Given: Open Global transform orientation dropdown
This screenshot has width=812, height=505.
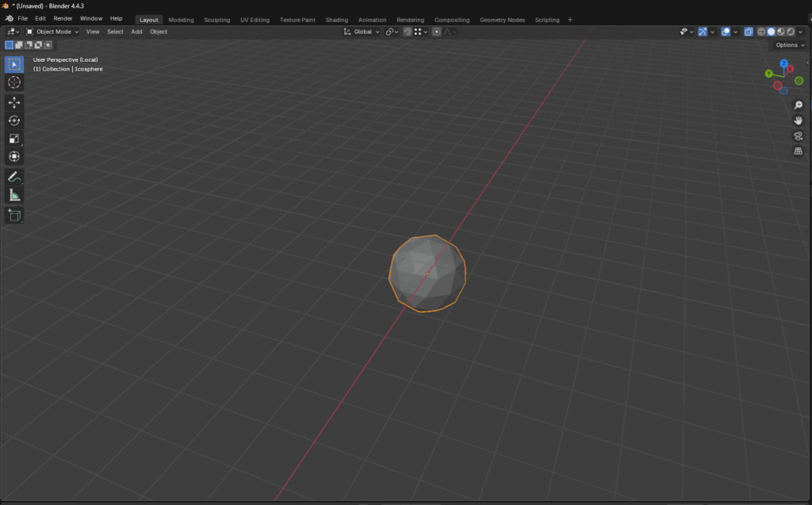Looking at the screenshot, I should click(x=362, y=32).
